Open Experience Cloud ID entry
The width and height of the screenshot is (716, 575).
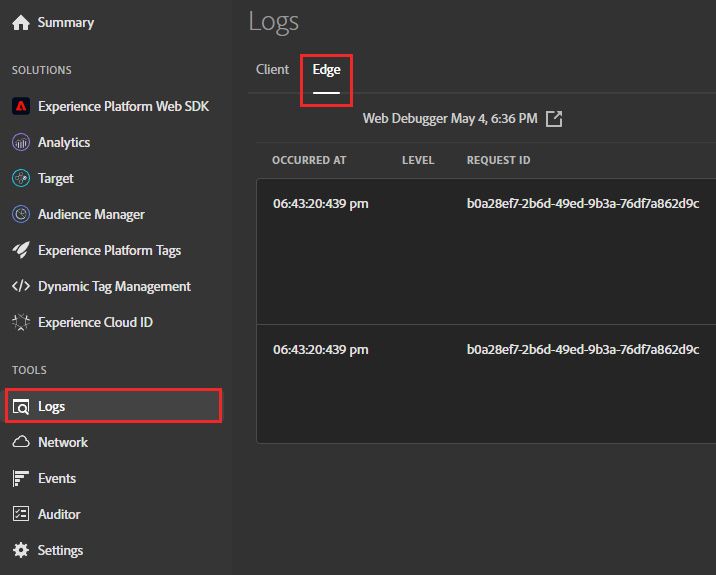pyautogui.click(x=95, y=322)
